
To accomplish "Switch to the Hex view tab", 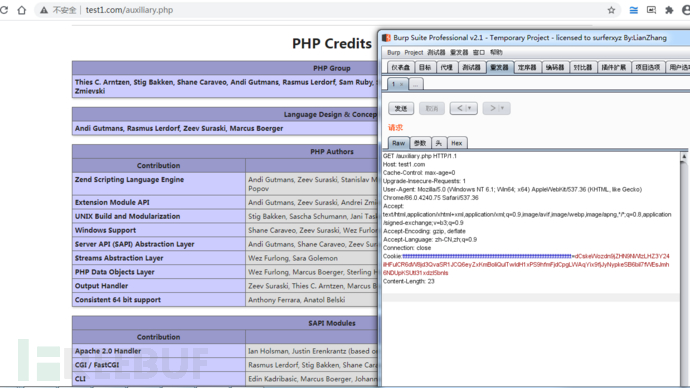I will click(x=457, y=143).
